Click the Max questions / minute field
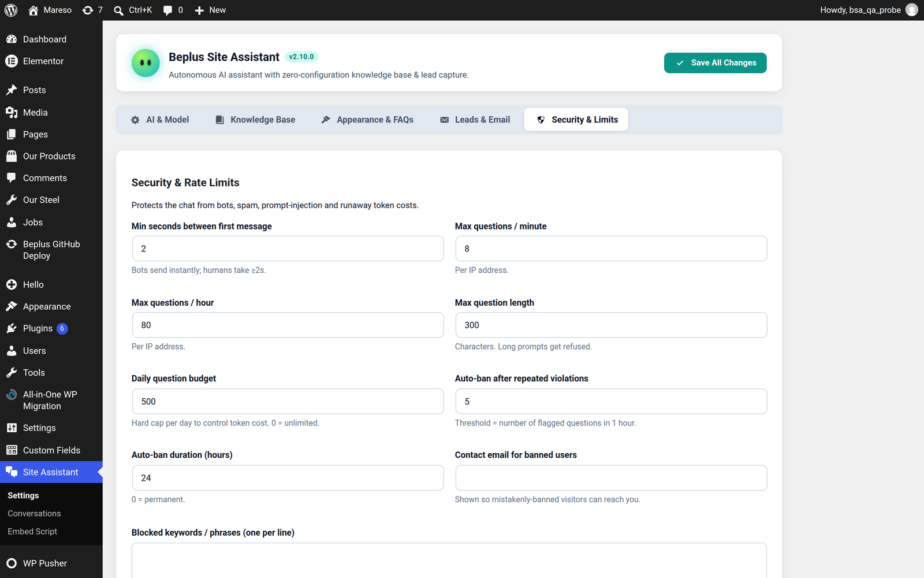Viewport: 924px width, 578px height. coord(611,249)
